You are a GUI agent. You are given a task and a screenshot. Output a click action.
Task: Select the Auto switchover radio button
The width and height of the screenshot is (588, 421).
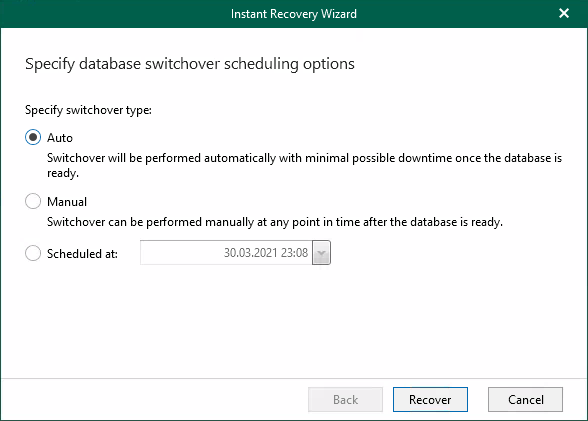[33, 137]
